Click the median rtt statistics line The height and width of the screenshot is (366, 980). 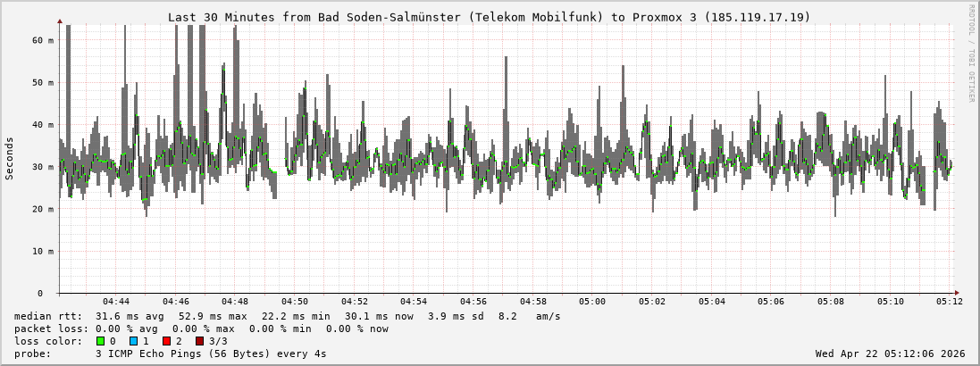pos(287,316)
